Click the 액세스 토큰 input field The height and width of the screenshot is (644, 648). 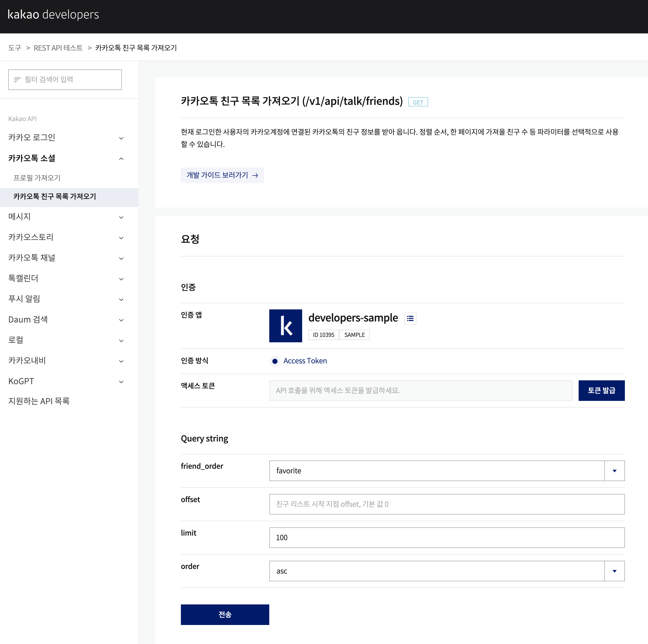[x=420, y=390]
